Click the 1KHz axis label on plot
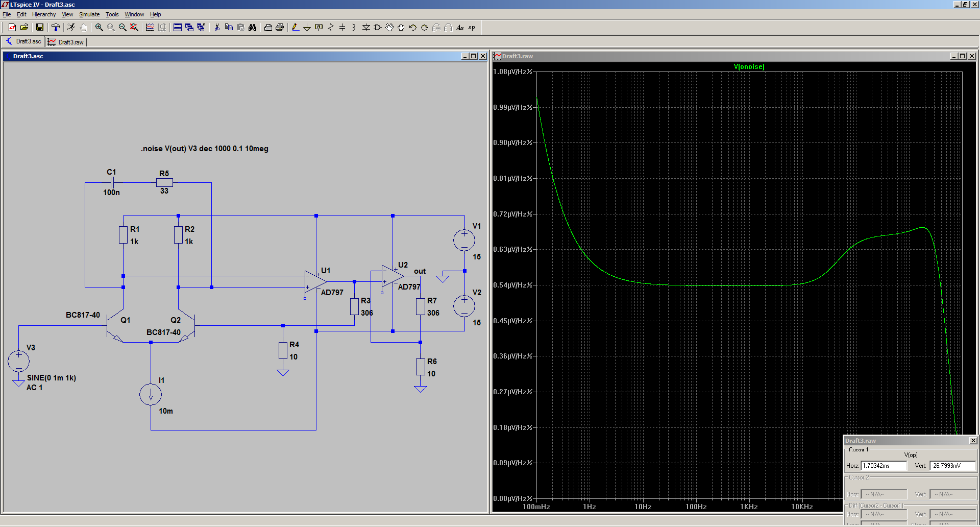This screenshot has height=527, width=980. pyautogui.click(x=749, y=507)
